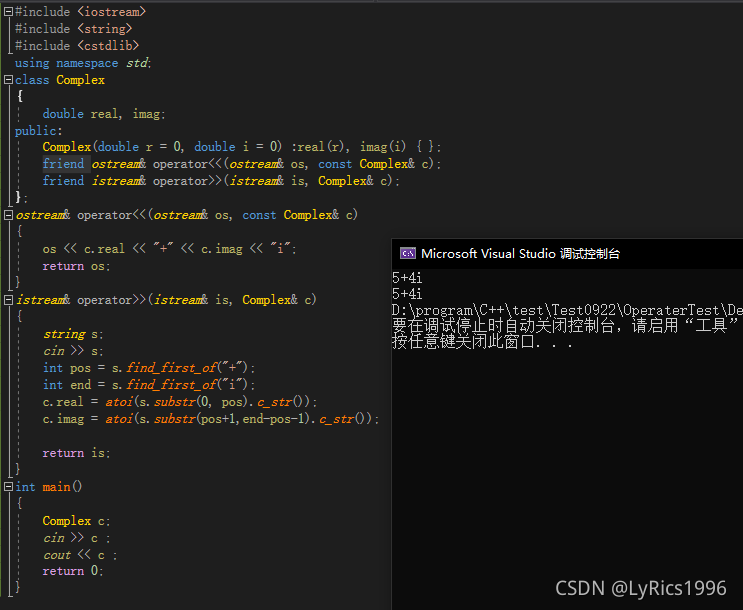Screen dimensions: 743x610
Task: Click second '5+4i' console output line
Action: click(x=407, y=294)
